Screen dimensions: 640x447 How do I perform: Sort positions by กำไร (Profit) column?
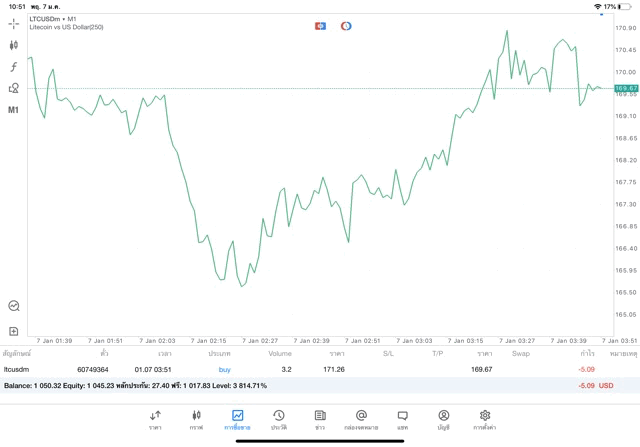pyautogui.click(x=588, y=353)
